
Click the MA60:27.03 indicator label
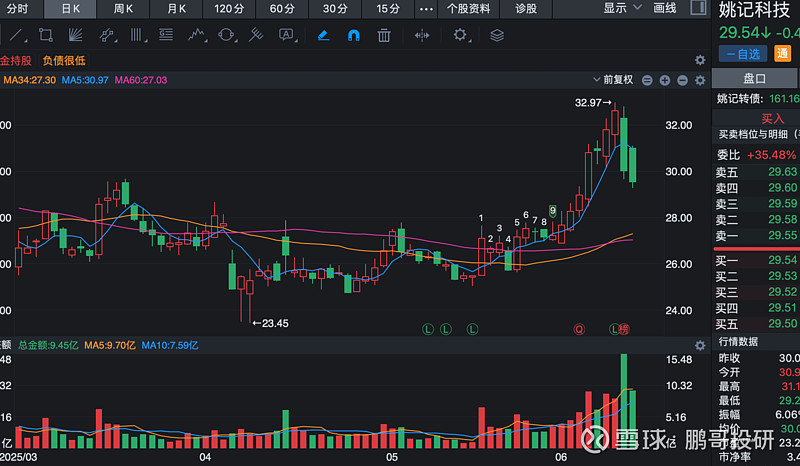(141, 80)
